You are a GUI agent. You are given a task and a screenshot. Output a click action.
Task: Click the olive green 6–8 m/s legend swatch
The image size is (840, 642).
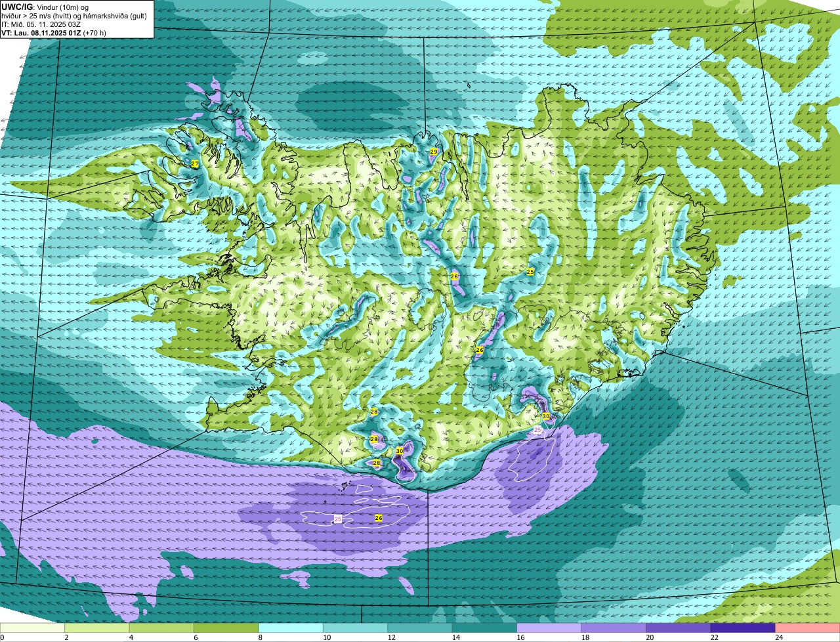(226, 628)
